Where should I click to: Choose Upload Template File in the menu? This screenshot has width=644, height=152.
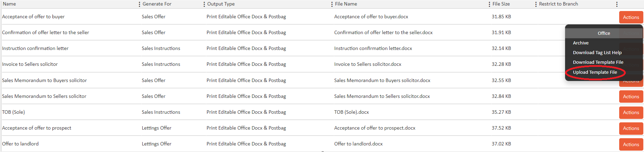click(x=595, y=72)
